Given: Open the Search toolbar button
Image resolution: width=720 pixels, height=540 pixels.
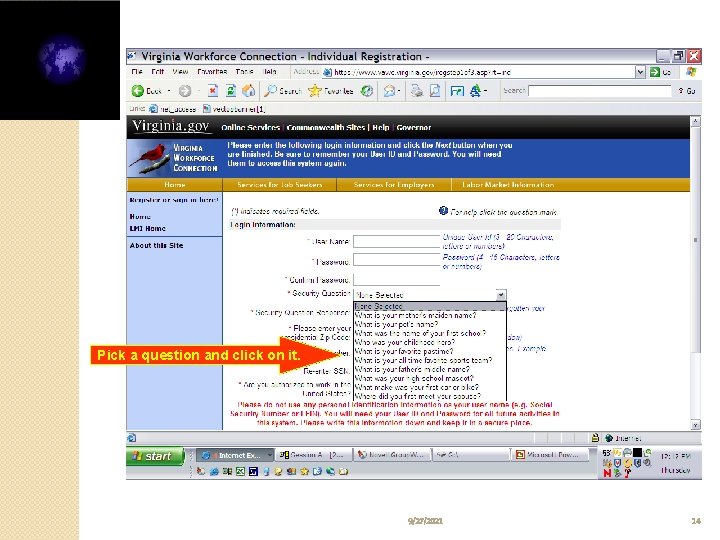Looking at the screenshot, I should 282,90.
